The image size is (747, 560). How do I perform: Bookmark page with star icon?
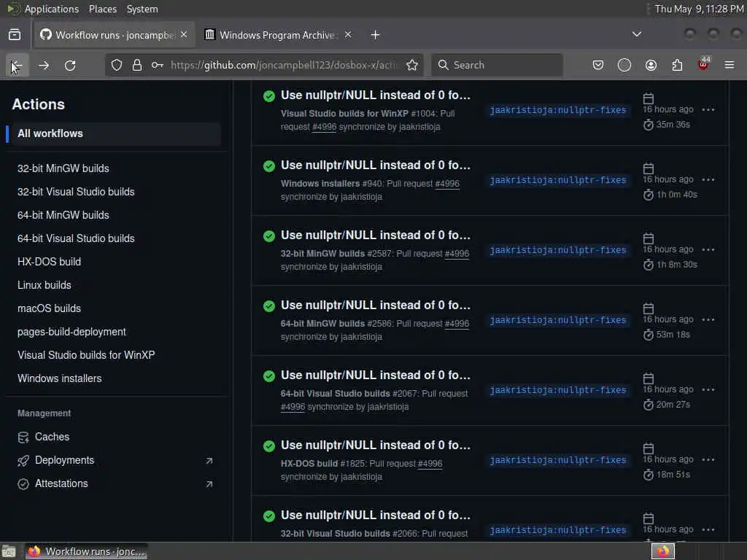[412, 65]
